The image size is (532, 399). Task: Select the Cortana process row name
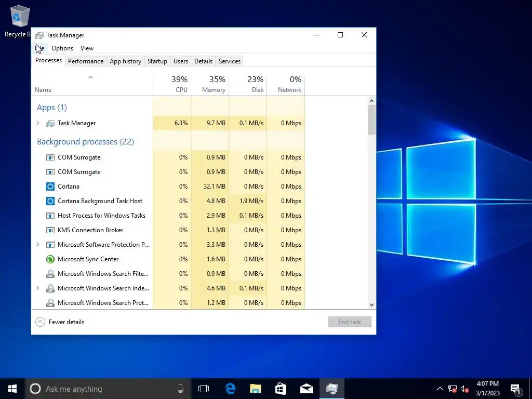(69, 187)
